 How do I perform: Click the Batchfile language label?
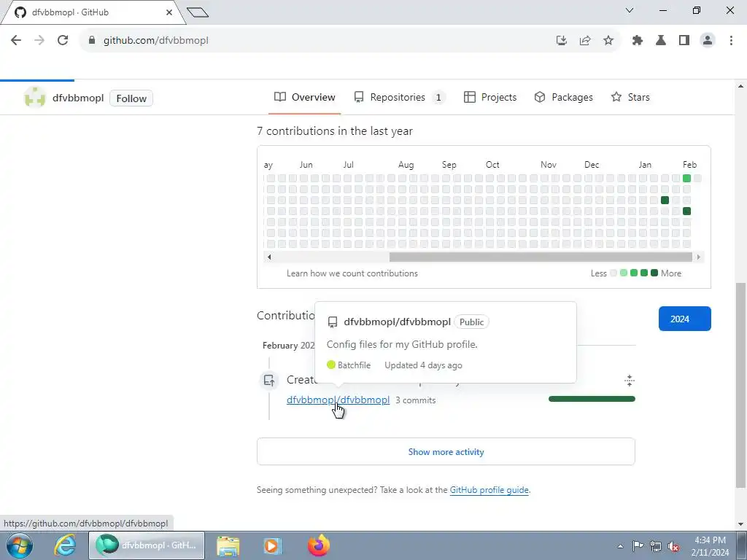(x=354, y=365)
